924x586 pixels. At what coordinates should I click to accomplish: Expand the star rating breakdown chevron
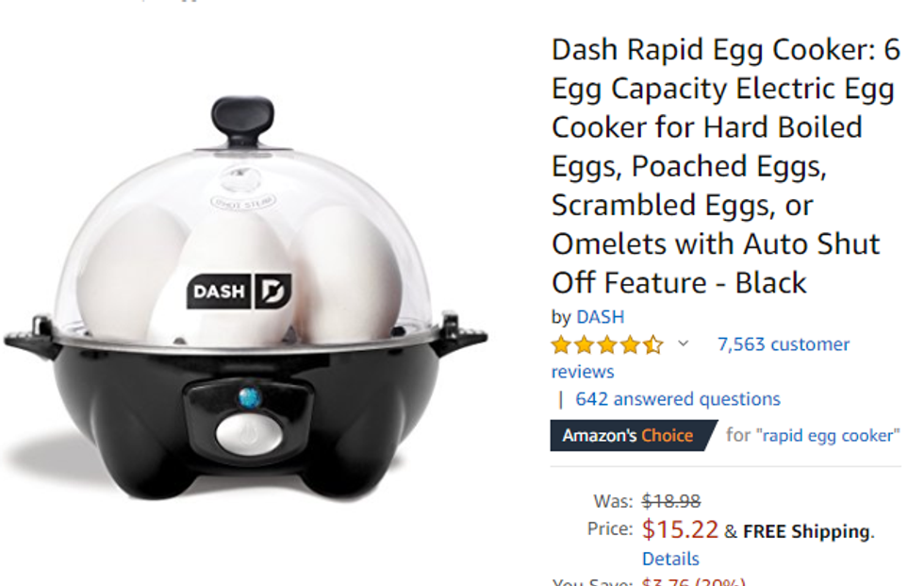pyautogui.click(x=683, y=343)
